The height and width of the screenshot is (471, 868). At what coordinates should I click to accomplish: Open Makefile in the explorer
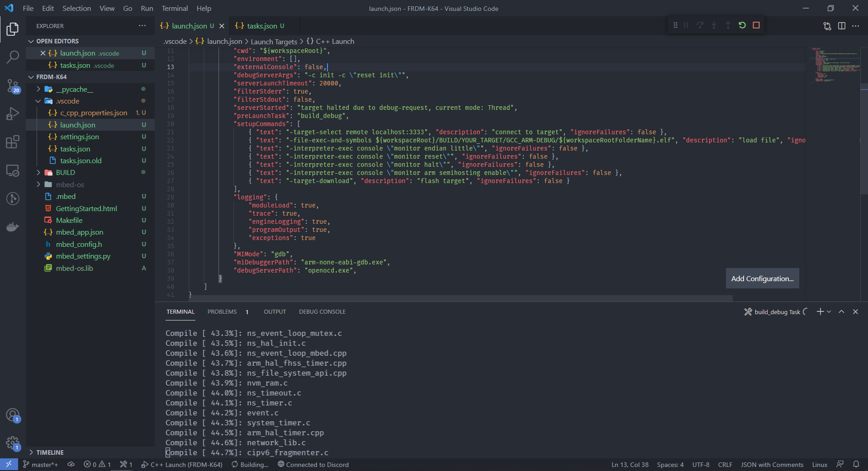coord(69,221)
